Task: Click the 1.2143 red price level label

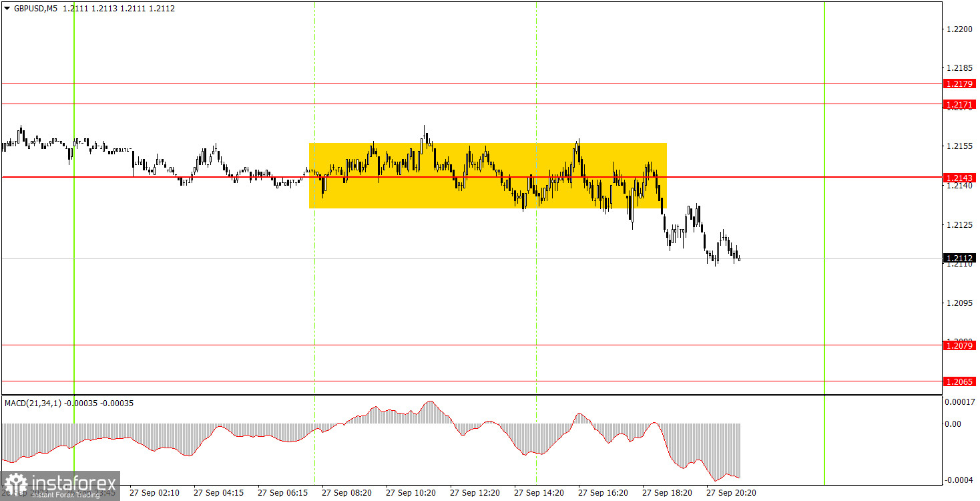Action: pyautogui.click(x=959, y=178)
